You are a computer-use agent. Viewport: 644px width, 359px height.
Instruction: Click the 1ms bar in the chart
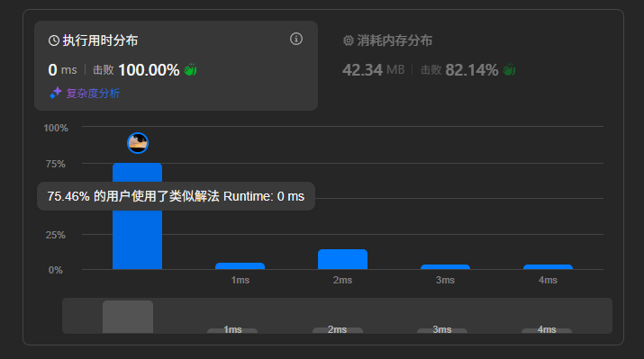point(240,265)
